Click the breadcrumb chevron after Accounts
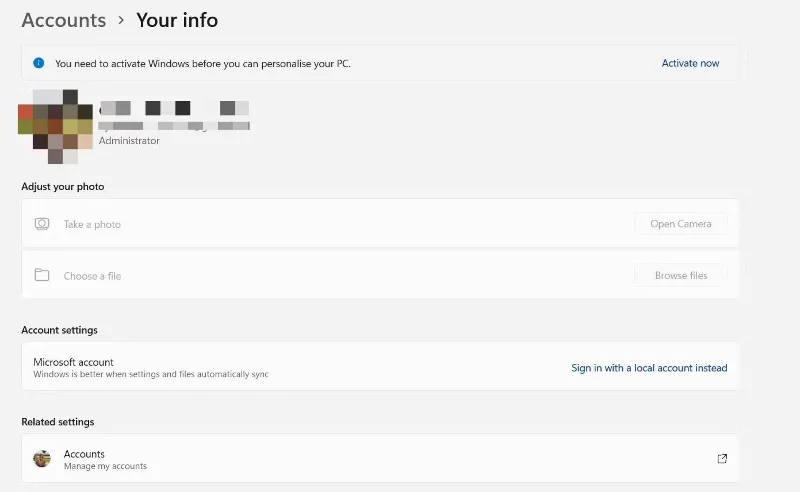 click(x=121, y=20)
